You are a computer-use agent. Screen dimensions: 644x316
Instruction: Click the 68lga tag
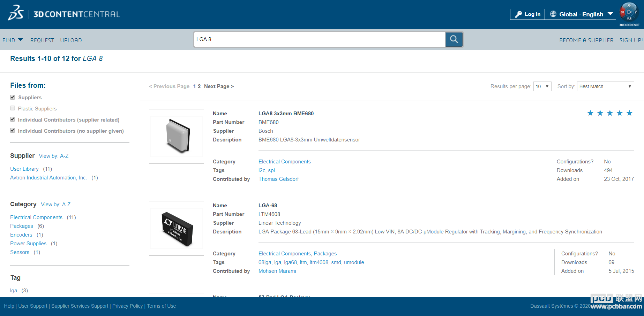(x=265, y=262)
